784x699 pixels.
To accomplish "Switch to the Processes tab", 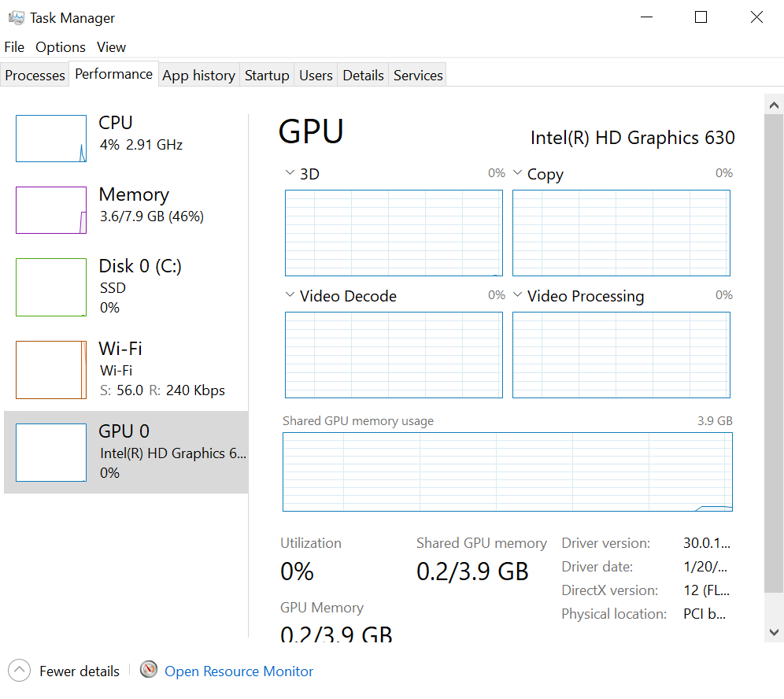I will coord(35,76).
